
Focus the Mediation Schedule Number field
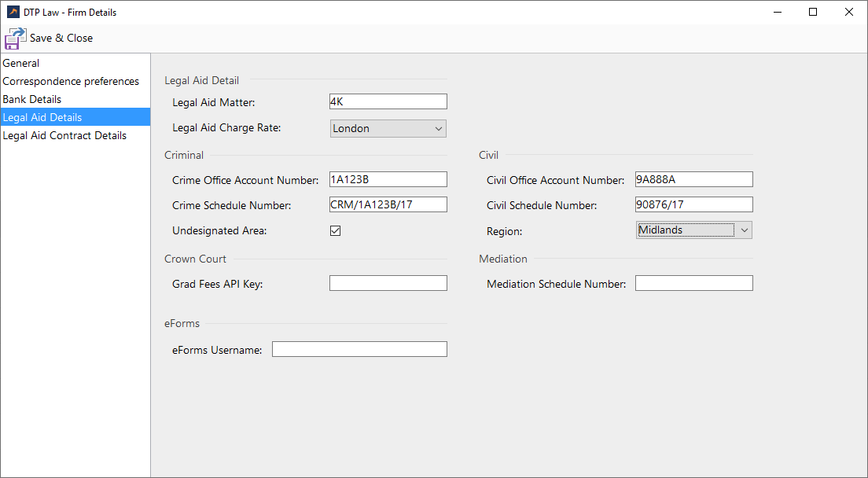click(x=693, y=283)
